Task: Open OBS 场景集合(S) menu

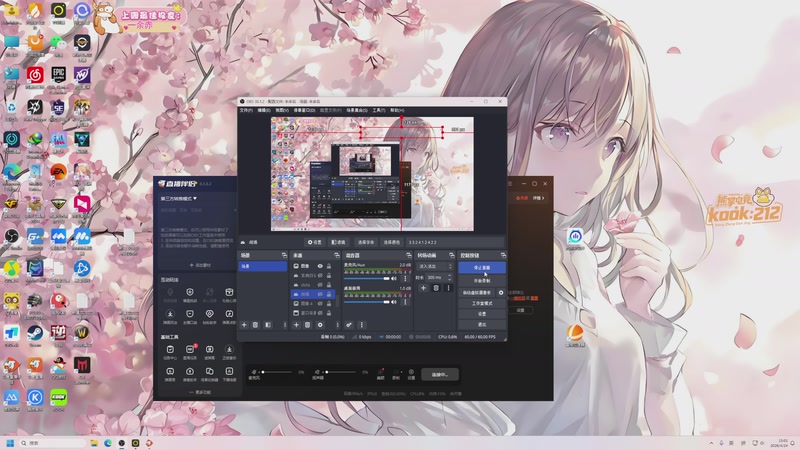Action: coord(357,110)
